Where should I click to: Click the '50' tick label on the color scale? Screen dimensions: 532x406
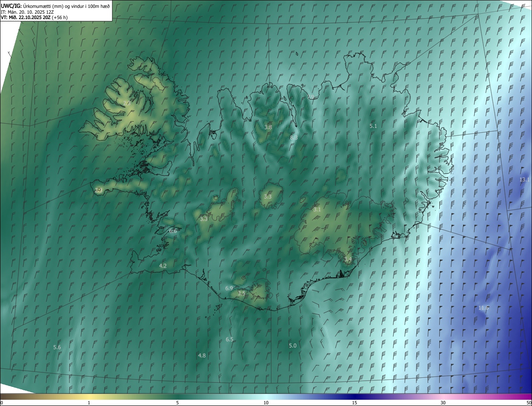point(529,403)
